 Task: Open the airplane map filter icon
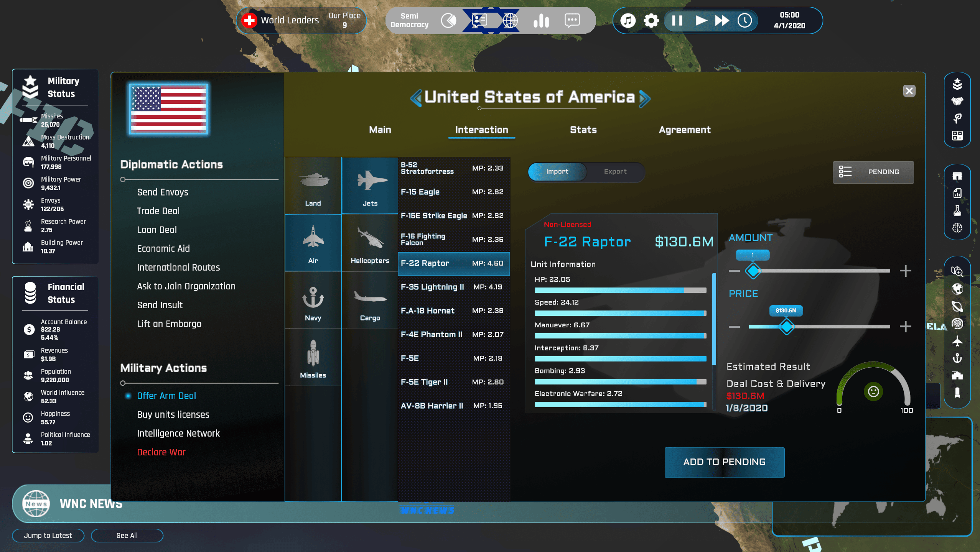coord(957,341)
